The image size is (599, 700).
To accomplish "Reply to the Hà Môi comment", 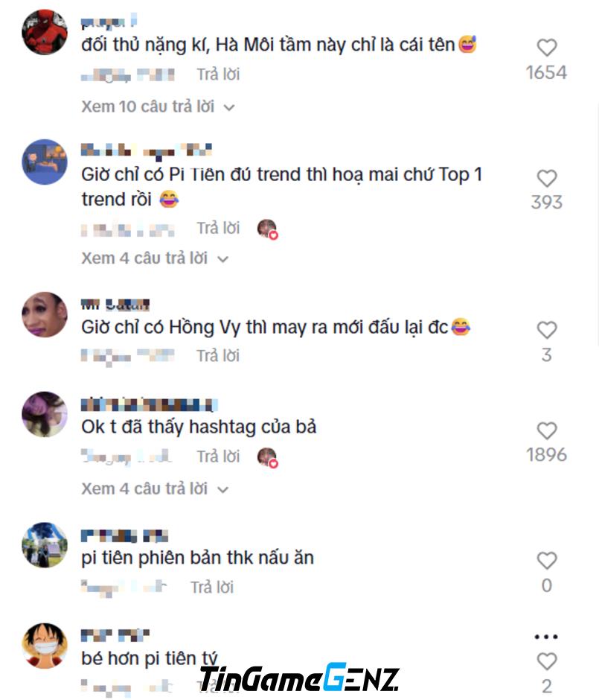I will click(218, 74).
